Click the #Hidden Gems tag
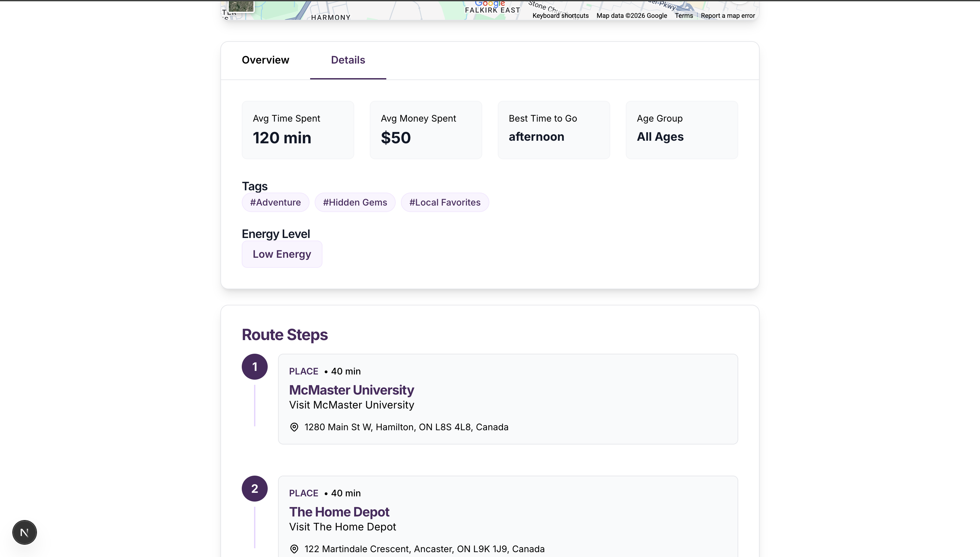The image size is (980, 557). (355, 202)
